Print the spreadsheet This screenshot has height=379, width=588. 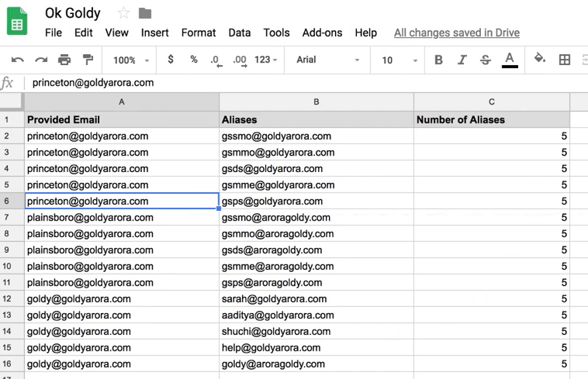[x=64, y=60]
